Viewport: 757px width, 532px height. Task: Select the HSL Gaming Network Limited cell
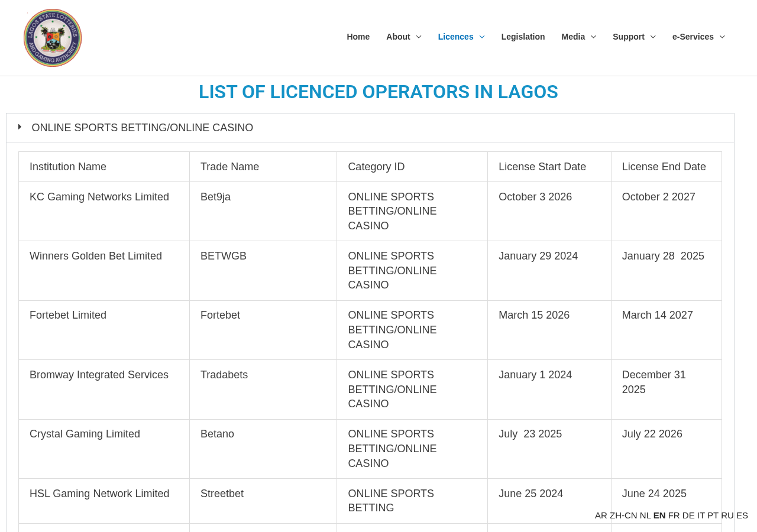tap(104, 501)
